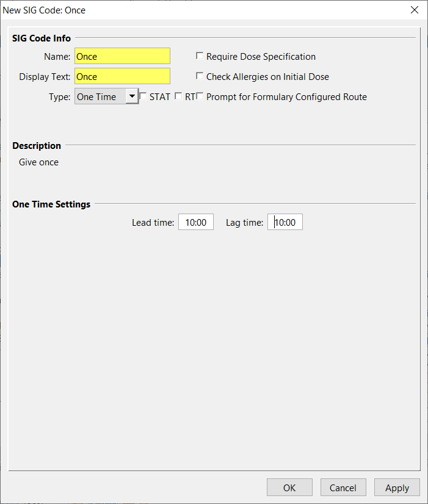This screenshot has height=504, width=428.
Task: Click the Description section header
Action: pos(37,146)
